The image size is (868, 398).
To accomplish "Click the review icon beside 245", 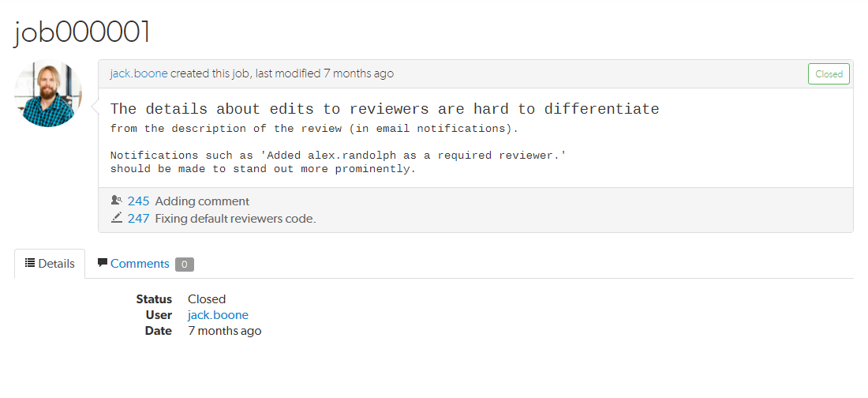I will [x=117, y=201].
